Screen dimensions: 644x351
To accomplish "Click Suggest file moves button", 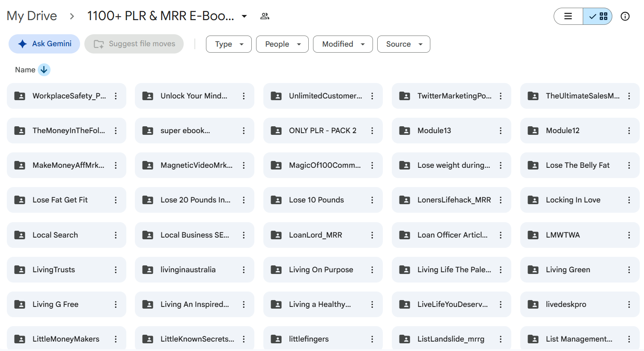I will (x=134, y=44).
